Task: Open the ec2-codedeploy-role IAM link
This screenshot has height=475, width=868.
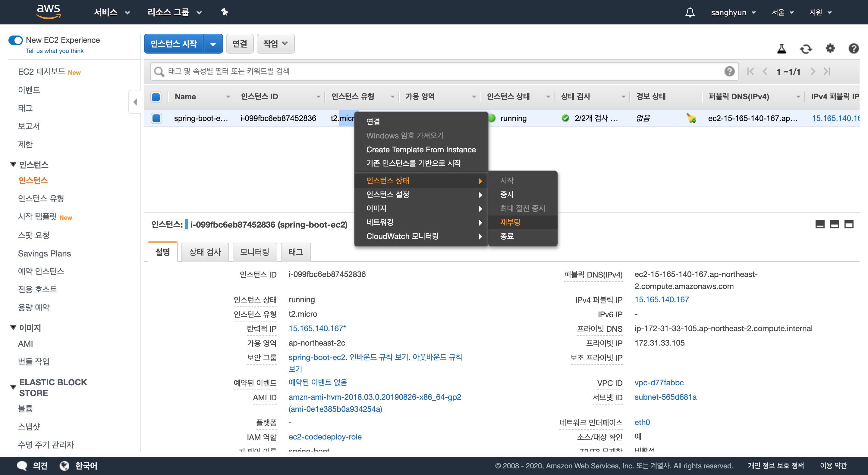Action: coord(325,437)
